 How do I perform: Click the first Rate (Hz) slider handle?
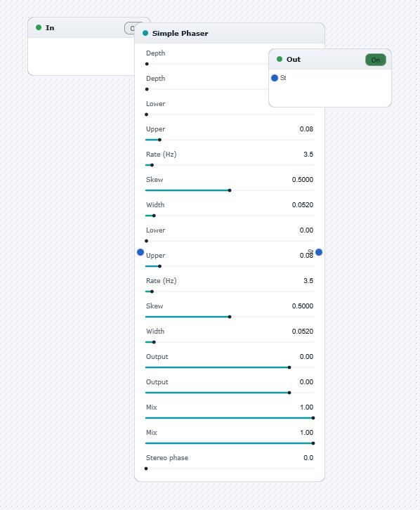(x=152, y=165)
